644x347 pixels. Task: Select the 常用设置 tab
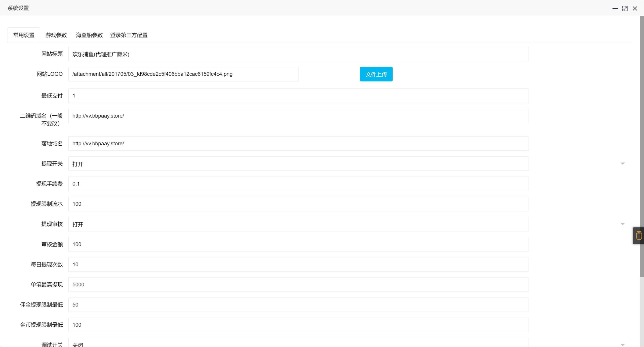click(24, 35)
